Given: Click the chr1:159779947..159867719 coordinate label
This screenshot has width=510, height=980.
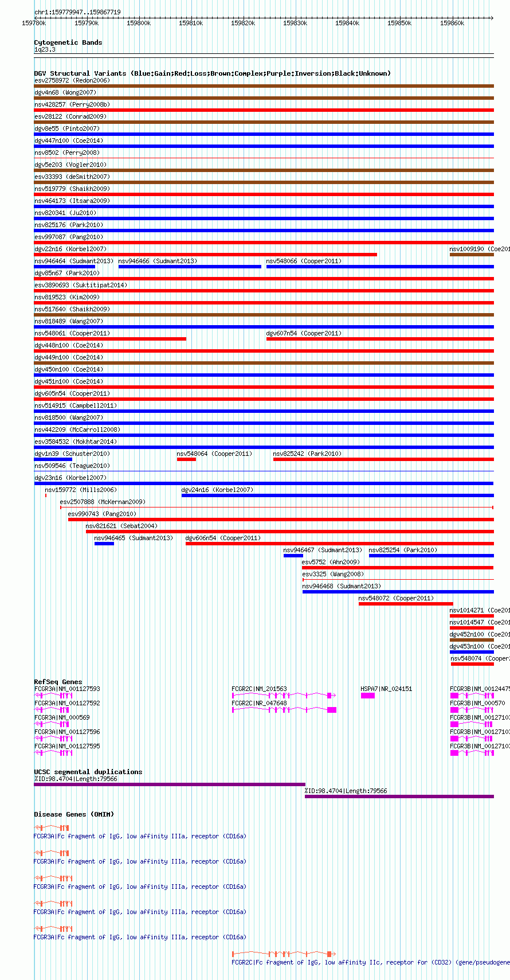Looking at the screenshot, I should tap(77, 12).
